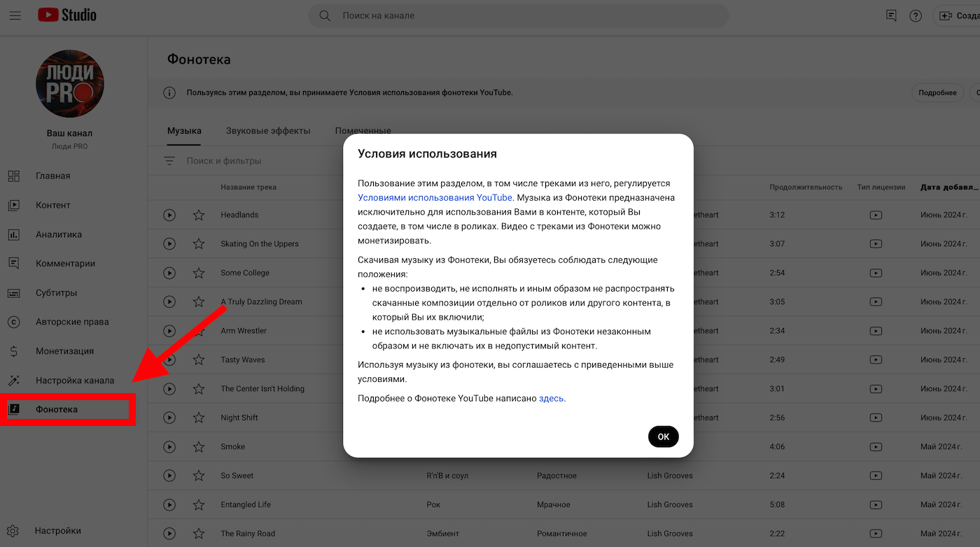
Task: Play The Rainy Road track
Action: (169, 534)
